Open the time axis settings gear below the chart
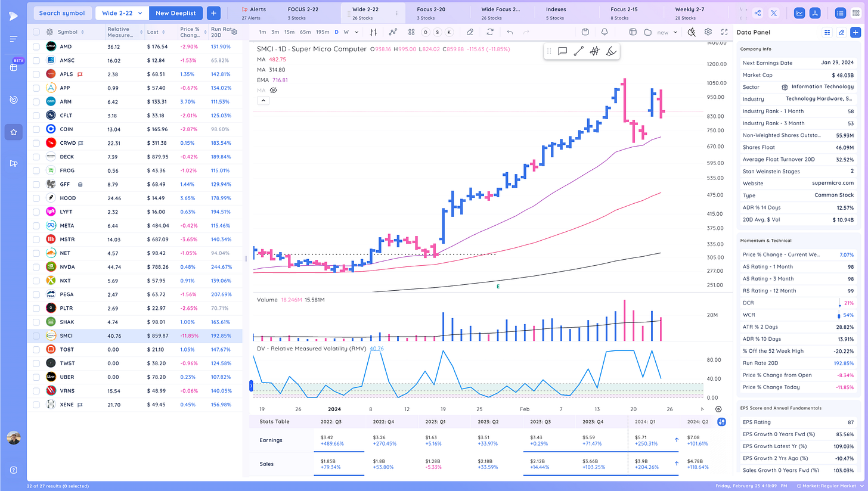The height and width of the screenshot is (491, 868). click(x=718, y=409)
